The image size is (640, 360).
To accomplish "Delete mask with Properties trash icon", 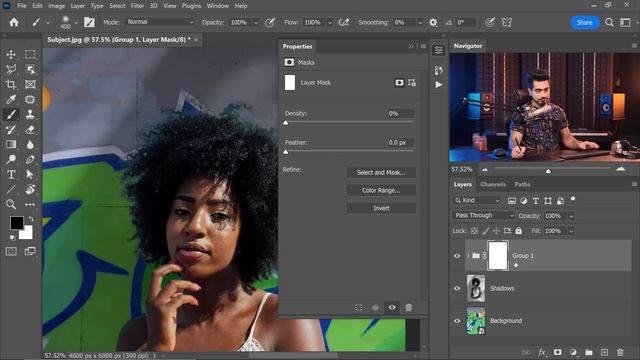I will coord(409,307).
